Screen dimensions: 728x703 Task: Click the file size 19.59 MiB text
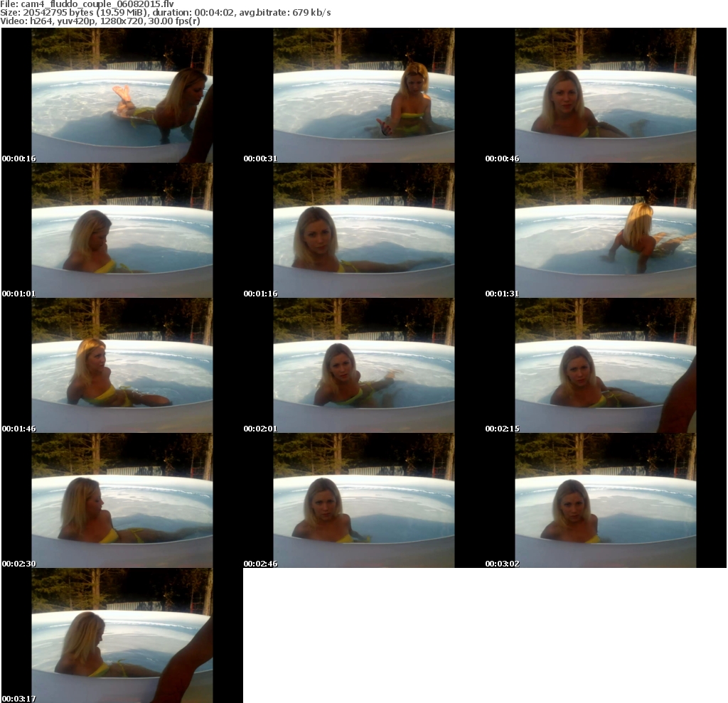(x=122, y=13)
